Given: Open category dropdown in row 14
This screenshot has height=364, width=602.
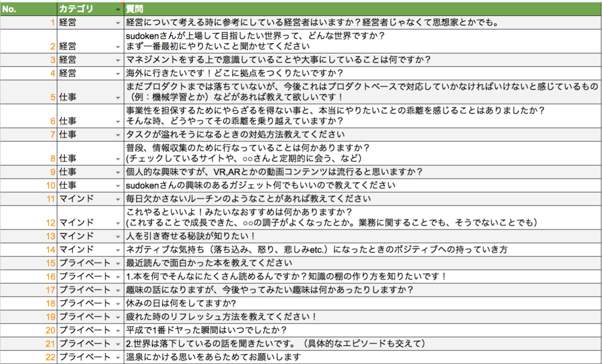Looking at the screenshot, I should [118, 250].
